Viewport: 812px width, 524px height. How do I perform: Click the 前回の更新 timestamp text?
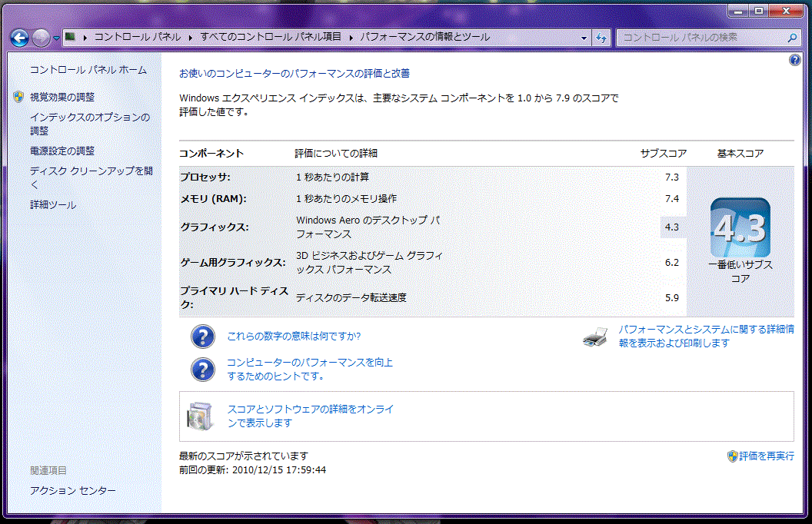click(x=253, y=470)
